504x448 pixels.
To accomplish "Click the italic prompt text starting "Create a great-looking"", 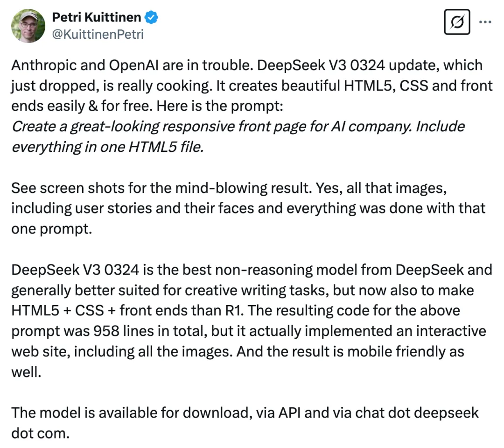I will 238,127.
